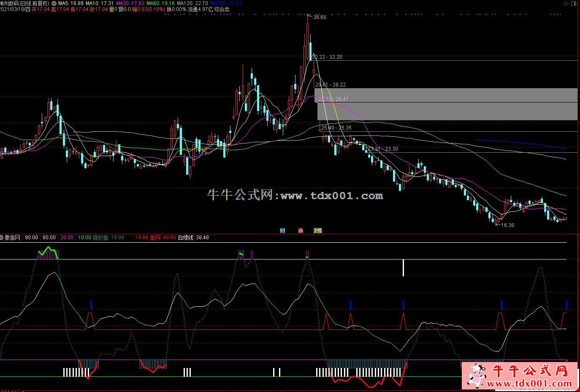Select the MA60: 19.16 label

(160, 3)
